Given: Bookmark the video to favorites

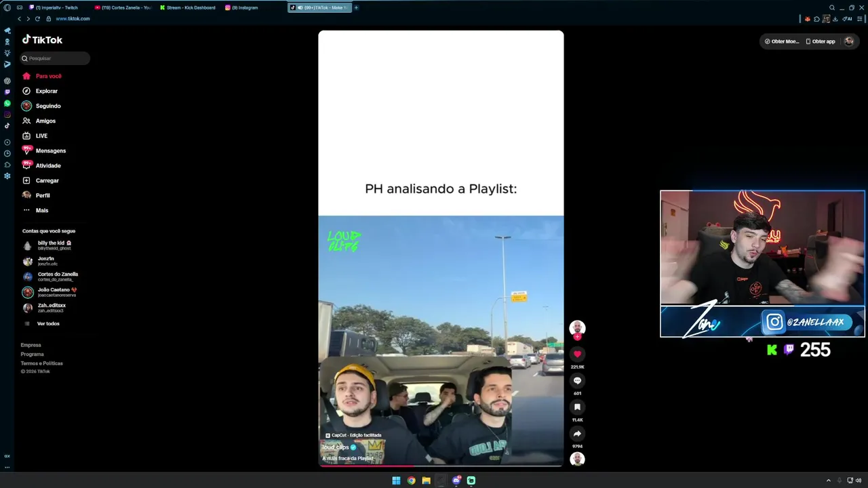Looking at the screenshot, I should coord(577,407).
